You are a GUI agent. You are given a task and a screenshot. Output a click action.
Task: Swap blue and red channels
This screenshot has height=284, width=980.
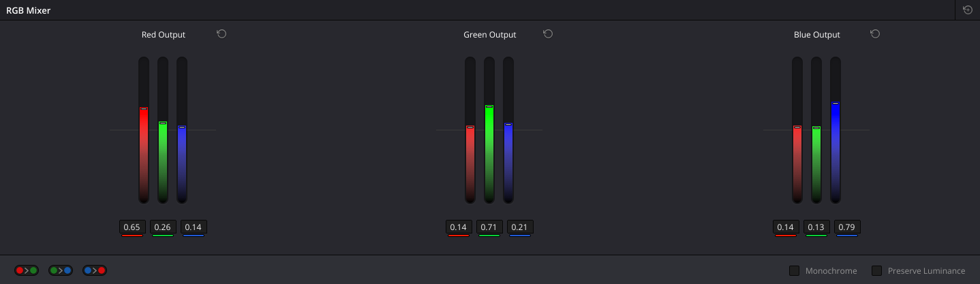(x=95, y=270)
